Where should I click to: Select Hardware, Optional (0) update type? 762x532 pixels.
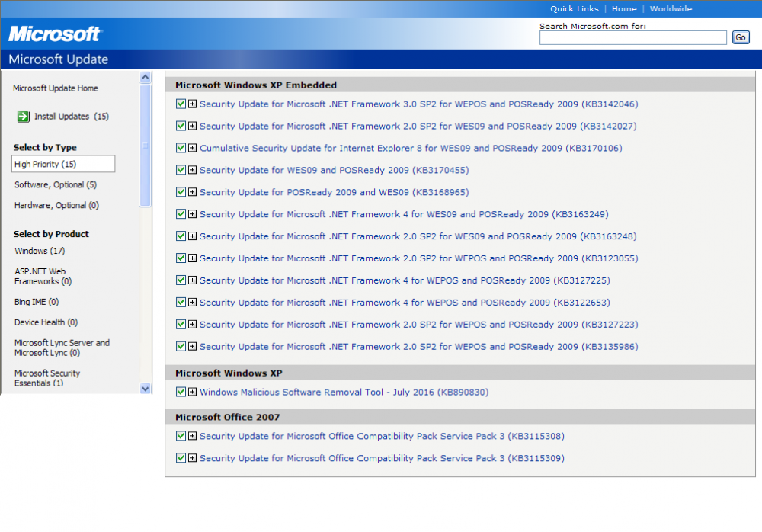(56, 205)
